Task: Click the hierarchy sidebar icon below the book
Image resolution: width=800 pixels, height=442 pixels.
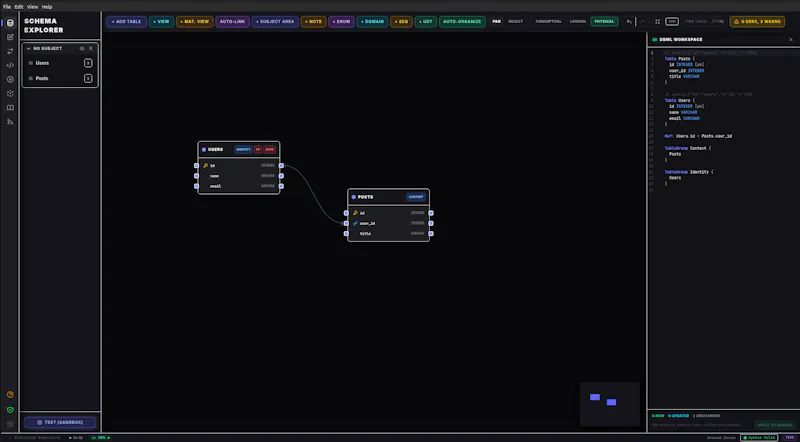Action: 10,121
